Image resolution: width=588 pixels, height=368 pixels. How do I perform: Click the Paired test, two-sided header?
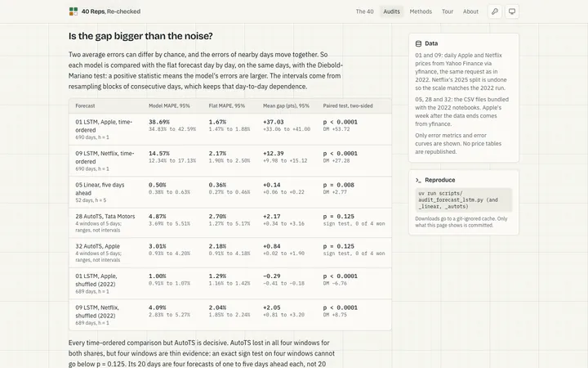[348, 105]
